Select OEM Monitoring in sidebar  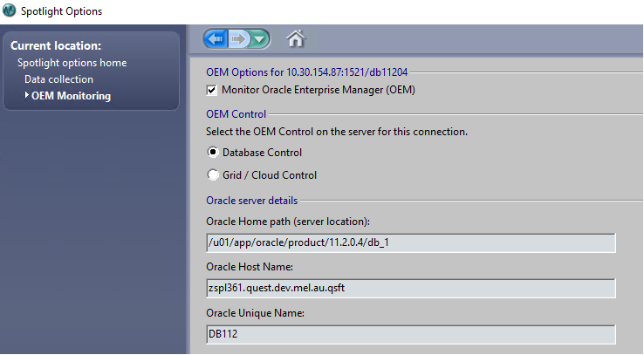[x=71, y=96]
